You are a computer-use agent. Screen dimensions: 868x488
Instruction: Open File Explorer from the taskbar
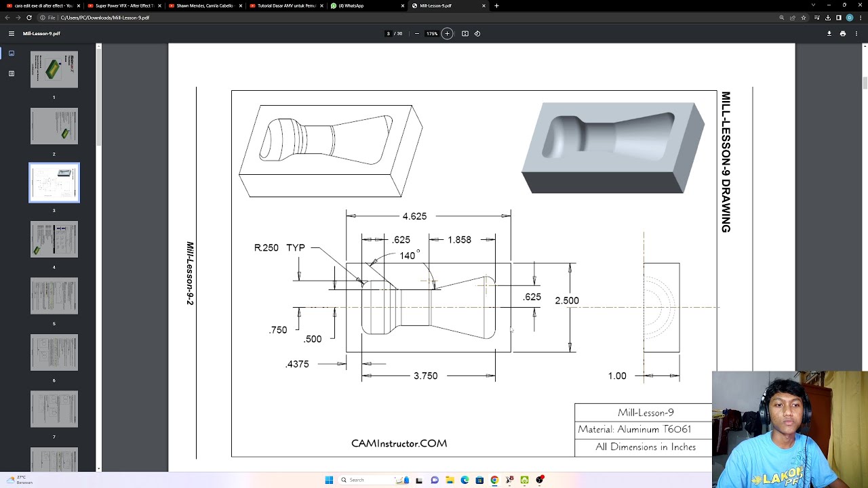[450, 480]
